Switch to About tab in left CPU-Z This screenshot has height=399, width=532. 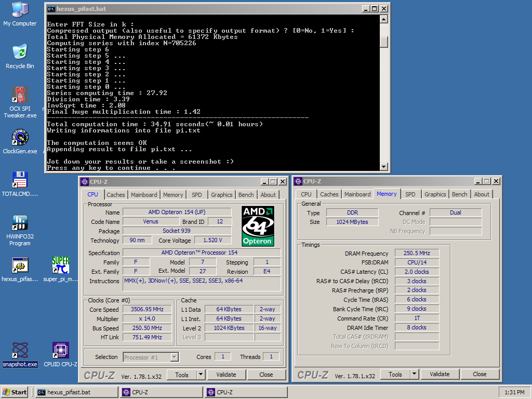[x=269, y=195]
